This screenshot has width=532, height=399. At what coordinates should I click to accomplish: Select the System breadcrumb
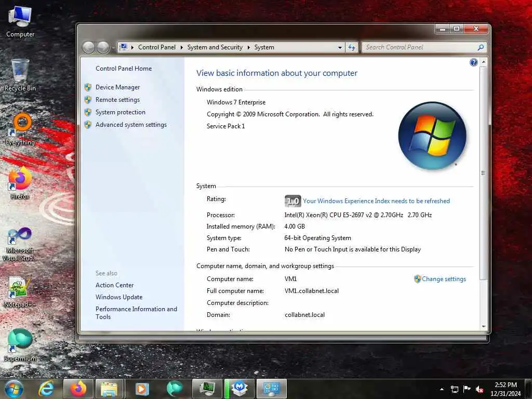pos(264,47)
